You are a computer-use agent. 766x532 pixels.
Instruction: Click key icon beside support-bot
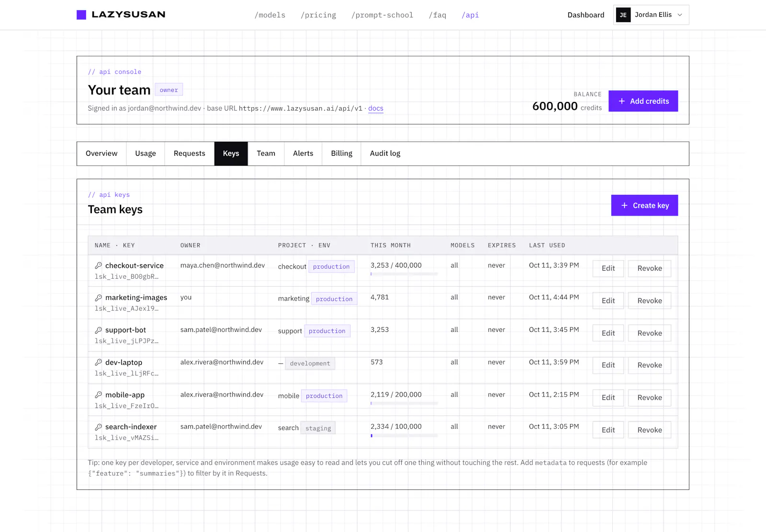click(x=98, y=330)
